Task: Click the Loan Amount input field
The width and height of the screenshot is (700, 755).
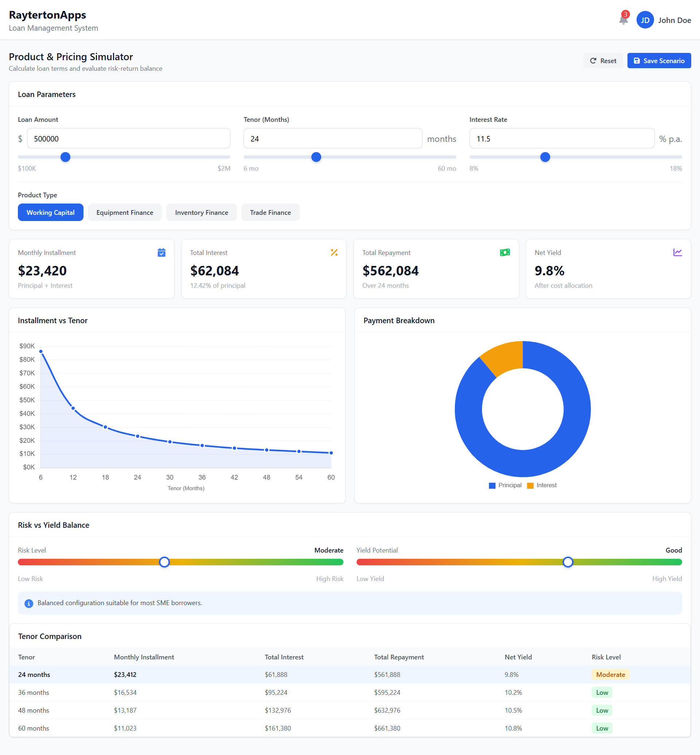Action: point(128,138)
